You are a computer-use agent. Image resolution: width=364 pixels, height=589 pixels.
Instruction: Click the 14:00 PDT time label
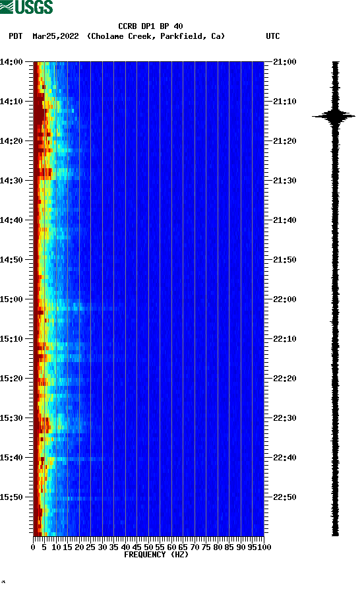[11, 61]
